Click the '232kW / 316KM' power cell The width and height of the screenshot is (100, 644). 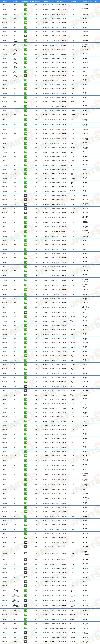pyautogui.click(x=61, y=628)
